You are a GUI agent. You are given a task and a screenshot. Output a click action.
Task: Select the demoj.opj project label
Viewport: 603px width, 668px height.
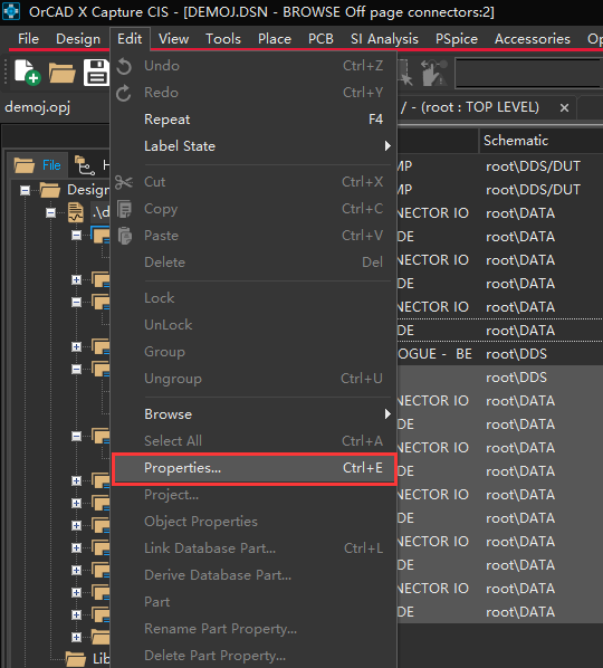click(x=38, y=107)
